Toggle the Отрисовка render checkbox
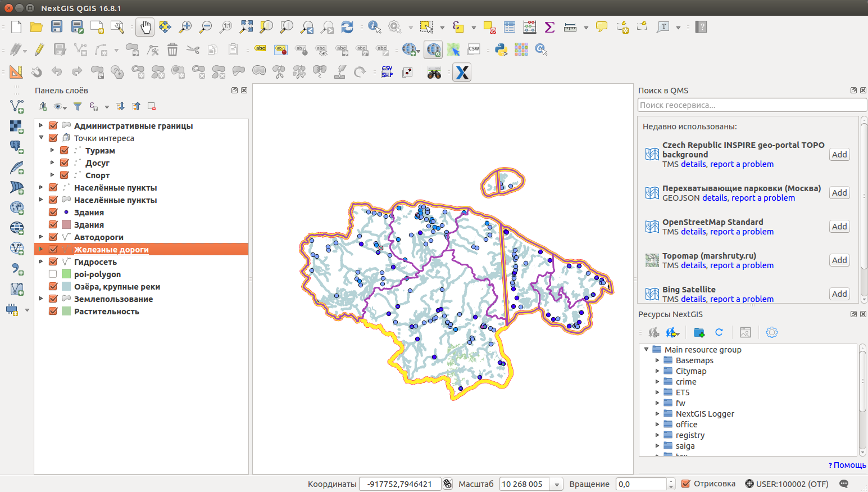 [x=685, y=484]
